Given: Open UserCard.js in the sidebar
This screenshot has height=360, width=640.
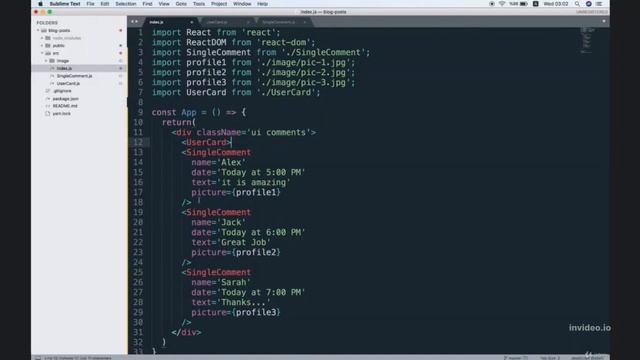Looking at the screenshot, I should tap(68, 83).
